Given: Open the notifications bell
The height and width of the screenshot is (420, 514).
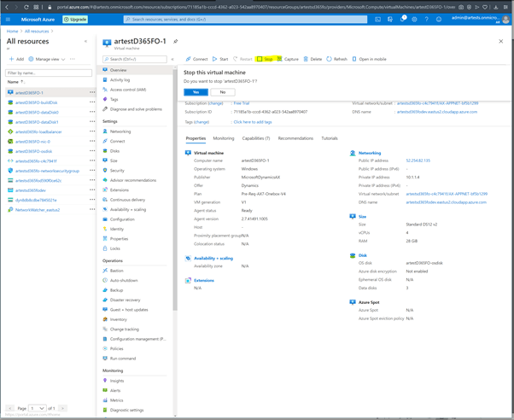Looking at the screenshot, I should tap(403, 19).
